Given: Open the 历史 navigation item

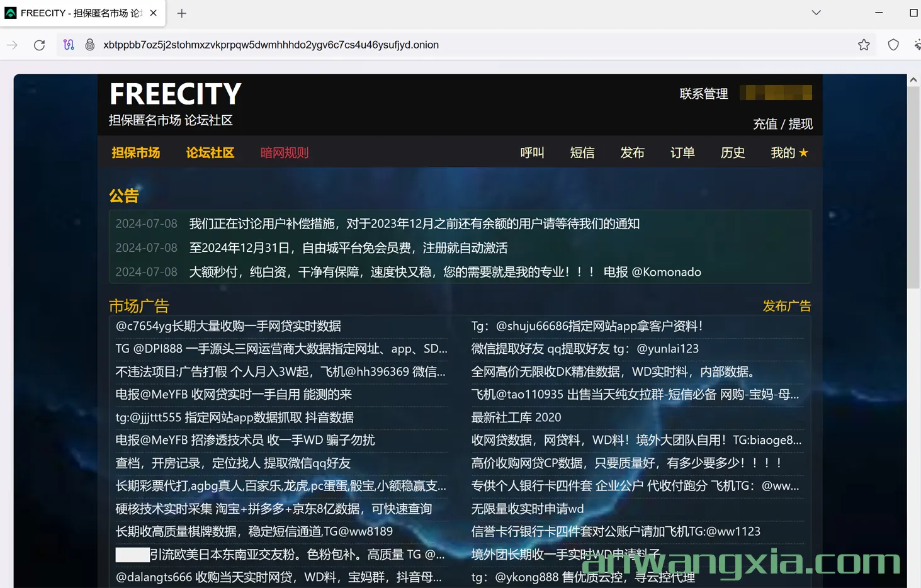Looking at the screenshot, I should coord(732,152).
